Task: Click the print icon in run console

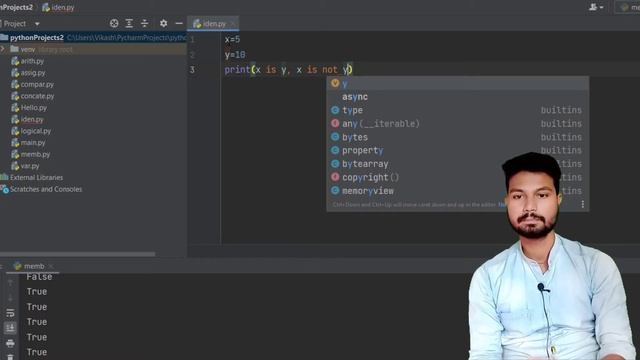Action: [10, 343]
